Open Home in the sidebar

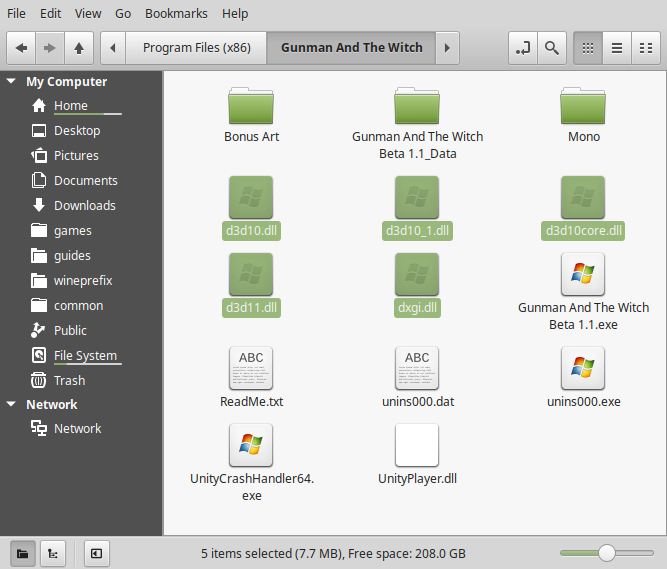[71, 105]
